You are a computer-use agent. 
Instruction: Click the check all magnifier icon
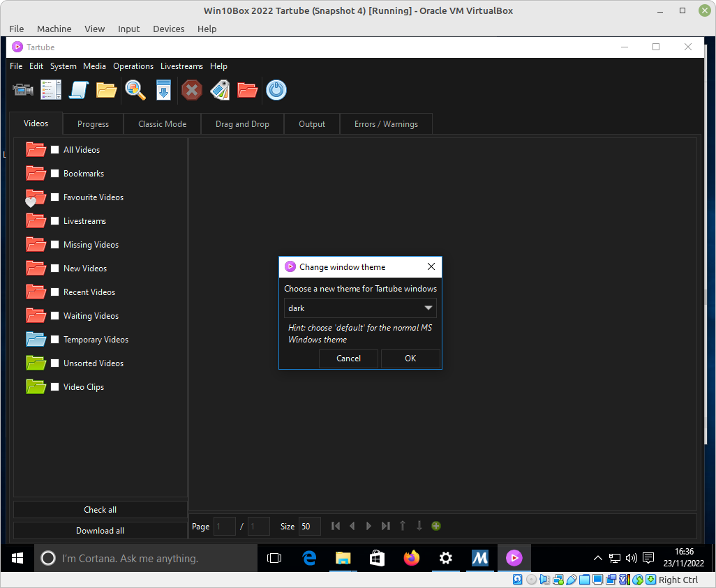pos(135,90)
